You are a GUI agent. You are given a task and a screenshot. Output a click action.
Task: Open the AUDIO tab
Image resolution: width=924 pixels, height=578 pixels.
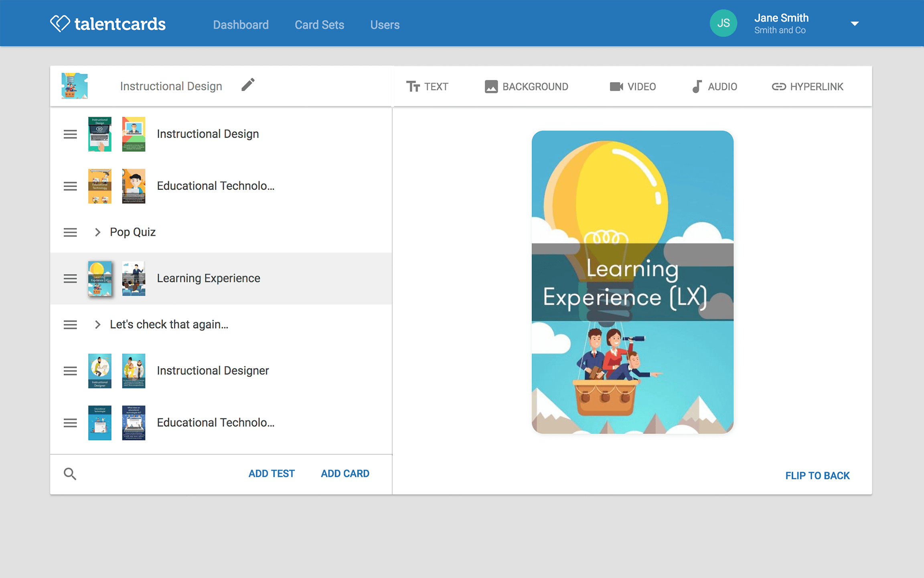point(714,87)
